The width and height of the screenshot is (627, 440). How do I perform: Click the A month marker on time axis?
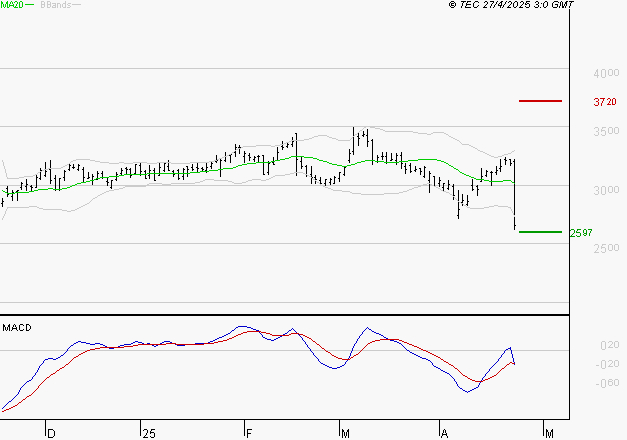click(444, 434)
